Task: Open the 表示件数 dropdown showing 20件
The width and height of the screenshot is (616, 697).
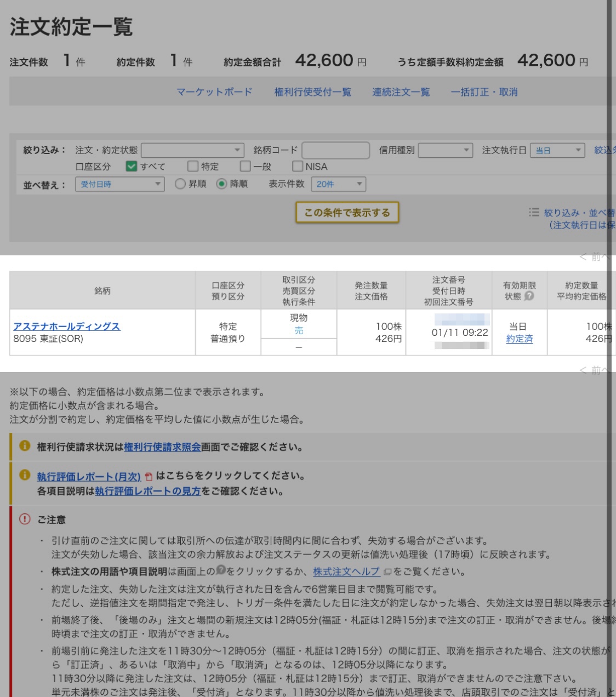Action: click(x=338, y=184)
